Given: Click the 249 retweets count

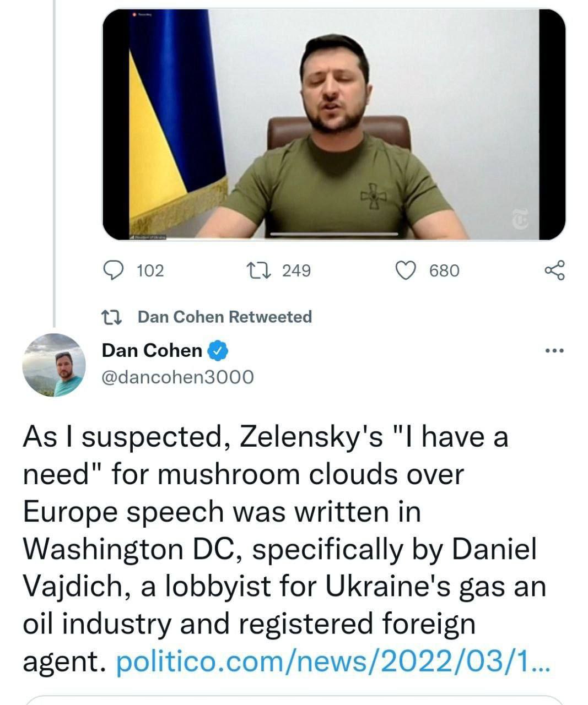Looking at the screenshot, I should tap(296, 270).
